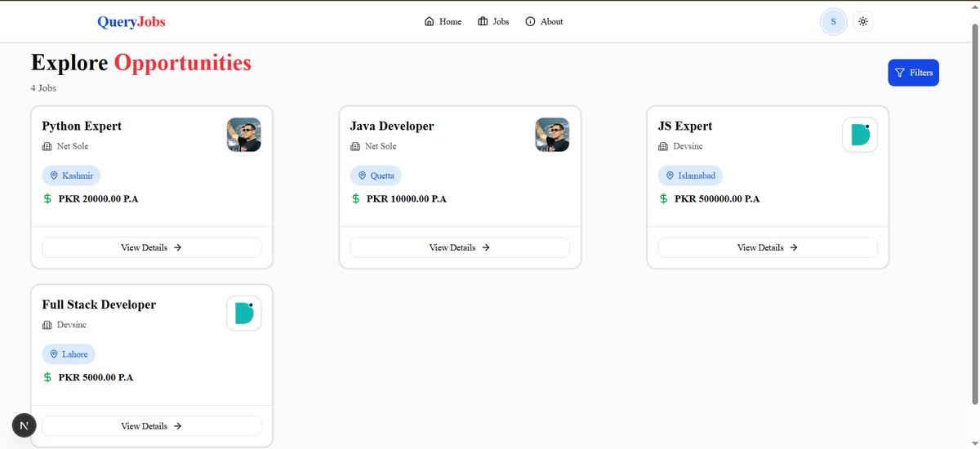This screenshot has width=980, height=449.
Task: Click the pin icon in Kashmir tag
Action: [x=54, y=176]
